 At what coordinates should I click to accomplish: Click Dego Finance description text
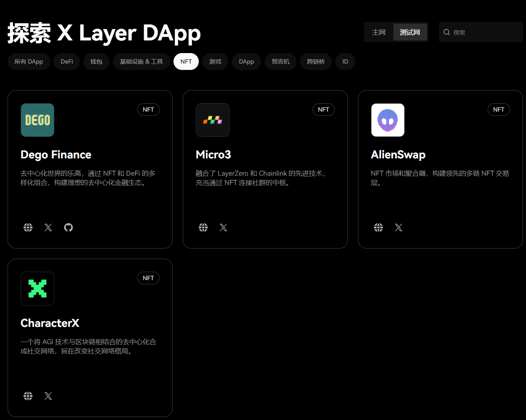88,178
